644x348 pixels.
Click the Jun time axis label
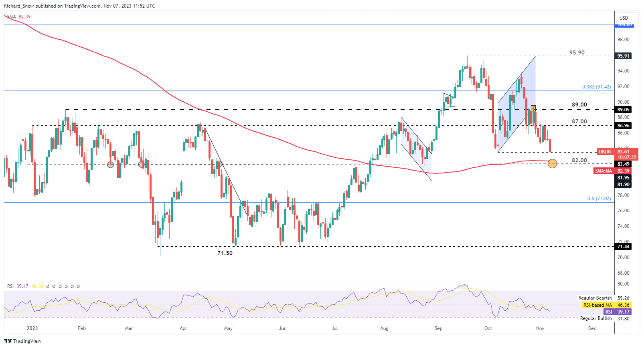click(283, 328)
